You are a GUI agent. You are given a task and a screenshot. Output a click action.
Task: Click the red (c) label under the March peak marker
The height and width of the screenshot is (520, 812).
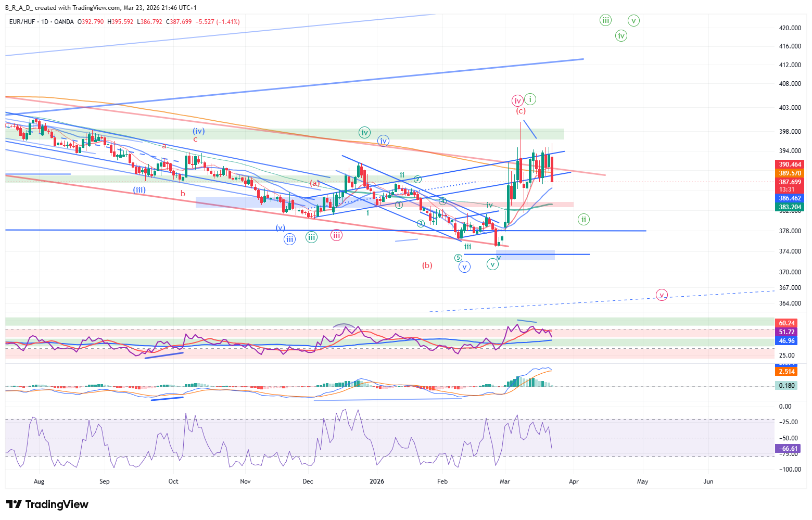click(521, 111)
